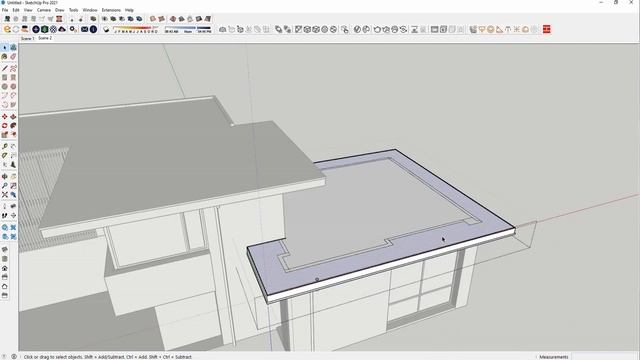Screen dimensions: 640x360
Task: Select the Move tool
Action: (4, 117)
